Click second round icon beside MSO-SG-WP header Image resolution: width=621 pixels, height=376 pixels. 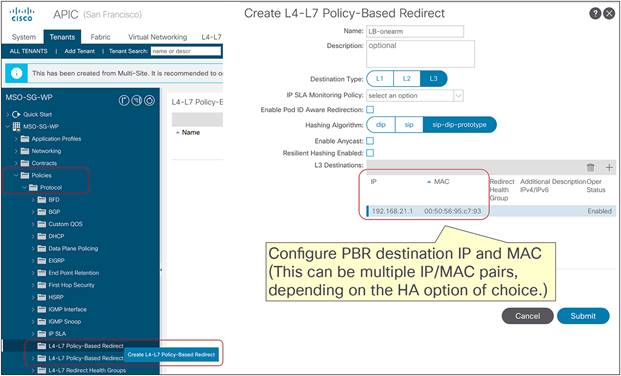(x=136, y=101)
